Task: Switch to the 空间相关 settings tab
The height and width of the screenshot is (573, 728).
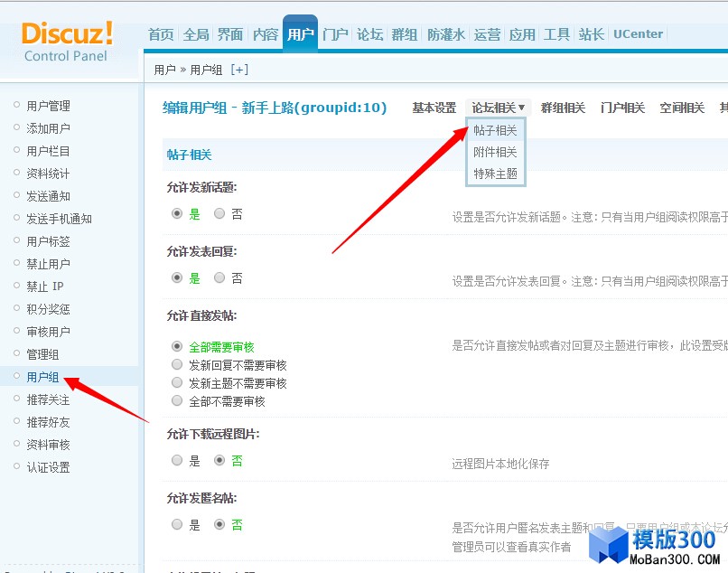Action: click(x=682, y=108)
